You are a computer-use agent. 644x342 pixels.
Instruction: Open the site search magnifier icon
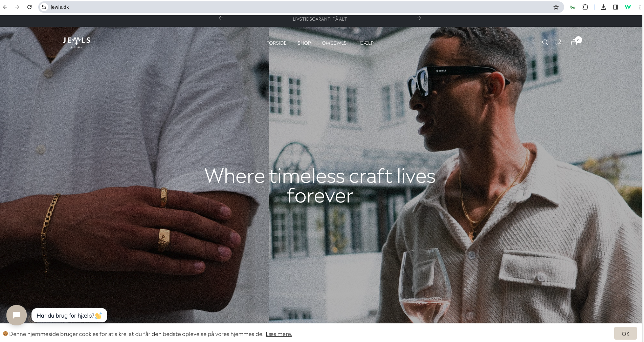coord(545,42)
